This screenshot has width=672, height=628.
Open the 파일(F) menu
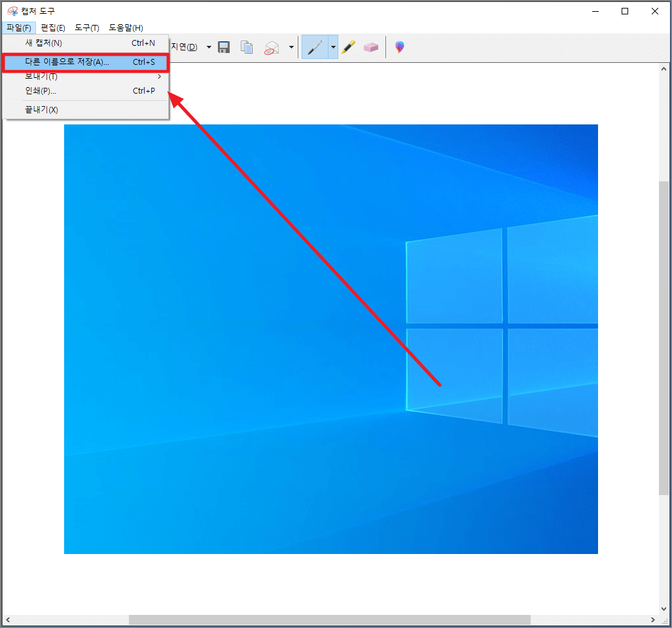(x=19, y=28)
